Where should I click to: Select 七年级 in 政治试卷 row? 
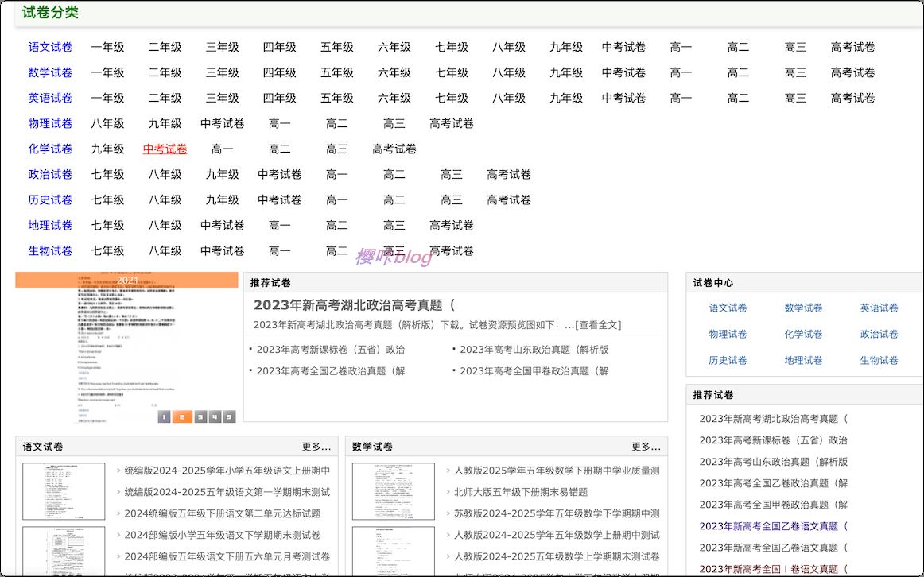pos(107,174)
